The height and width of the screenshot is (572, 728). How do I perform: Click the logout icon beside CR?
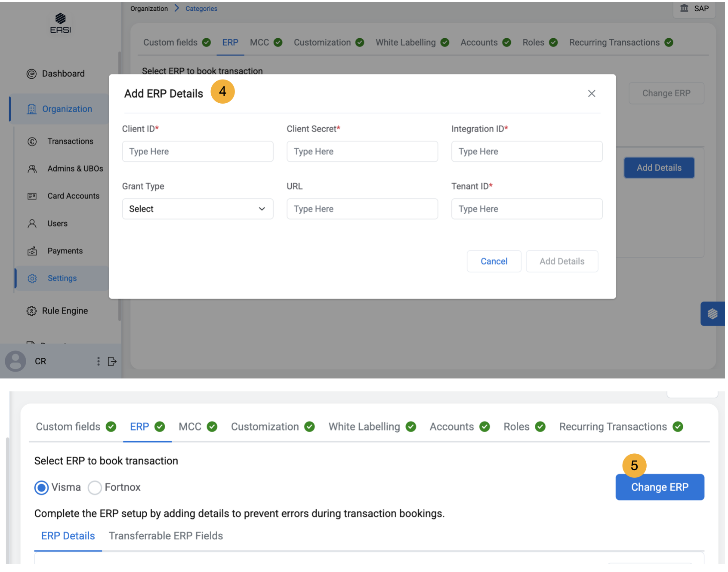pos(112,361)
